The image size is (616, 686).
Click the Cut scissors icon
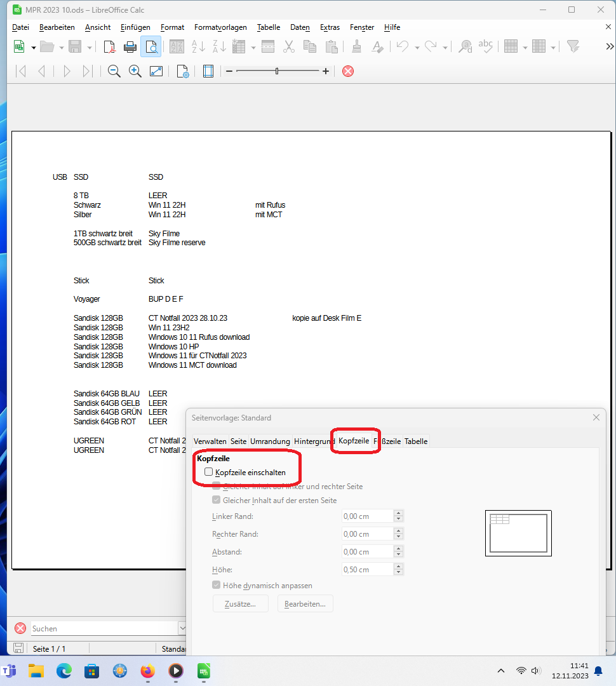point(289,46)
